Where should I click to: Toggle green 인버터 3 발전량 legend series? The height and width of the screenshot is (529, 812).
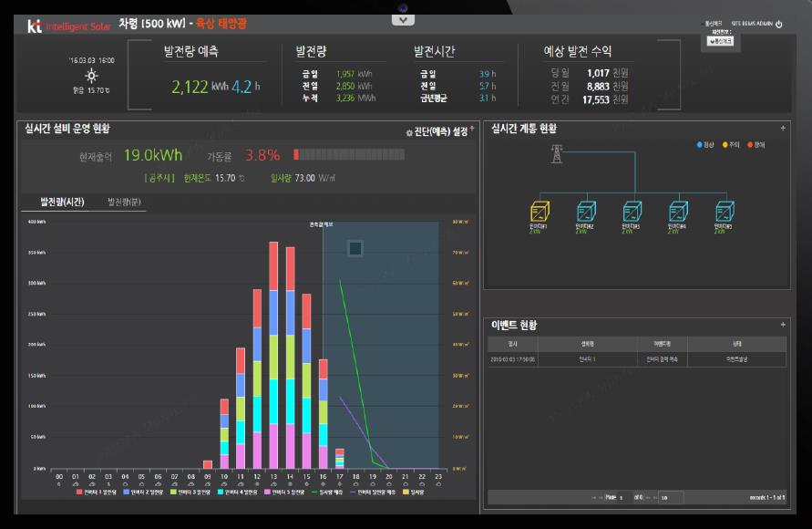coord(190,492)
